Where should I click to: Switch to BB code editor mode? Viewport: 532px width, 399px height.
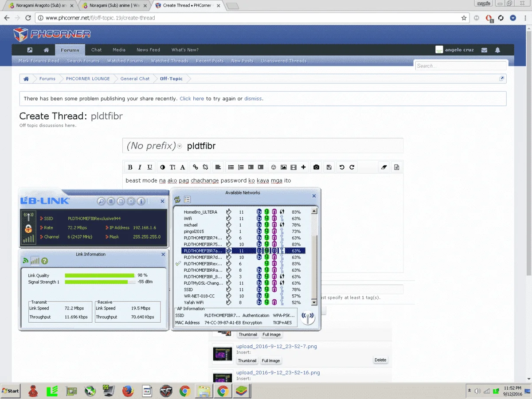click(397, 167)
